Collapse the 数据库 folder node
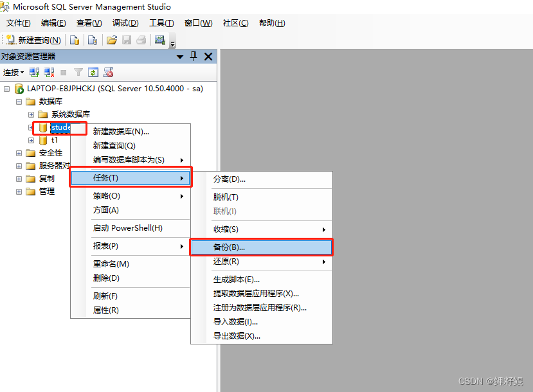Image resolution: width=533 pixels, height=392 pixels. pyautogui.click(x=19, y=102)
